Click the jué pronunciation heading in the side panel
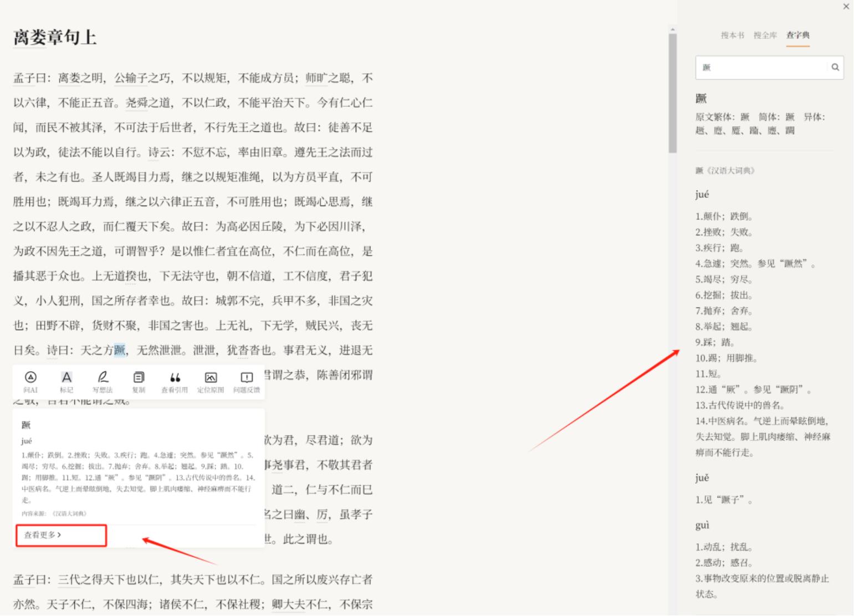Screen dimensions: 854x616 702,194
